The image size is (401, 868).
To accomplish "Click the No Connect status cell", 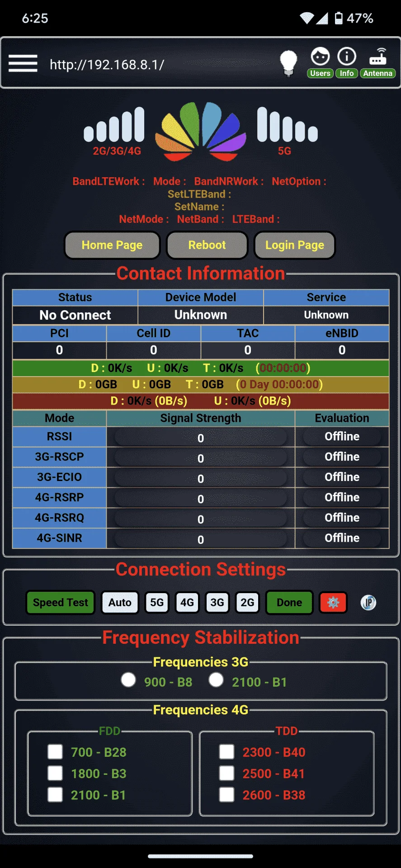I will [75, 315].
